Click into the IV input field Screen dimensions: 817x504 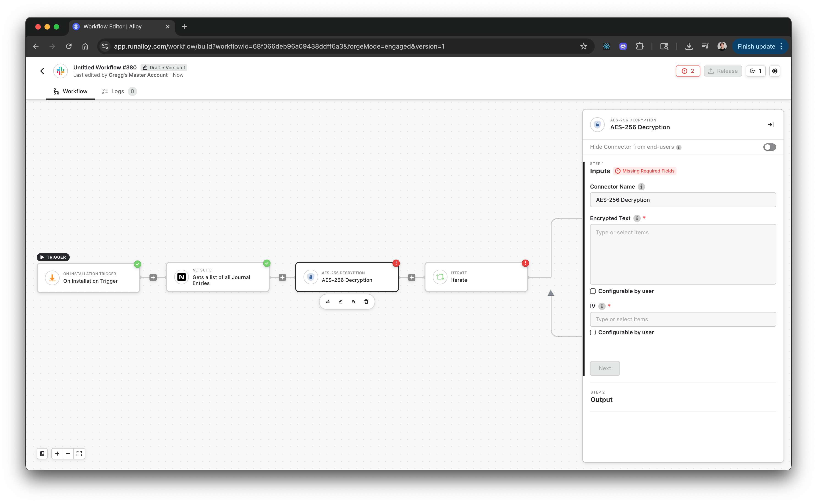(x=683, y=319)
